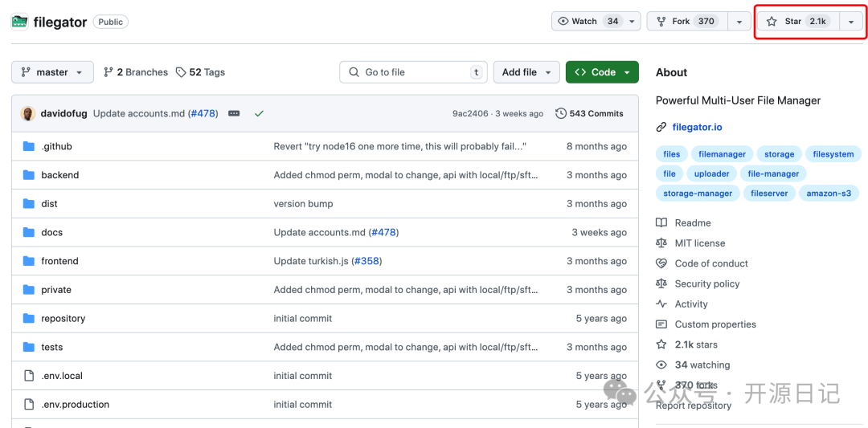Open the Star lists dropdown arrow
Screen dimensions: 868x428
click(x=851, y=21)
